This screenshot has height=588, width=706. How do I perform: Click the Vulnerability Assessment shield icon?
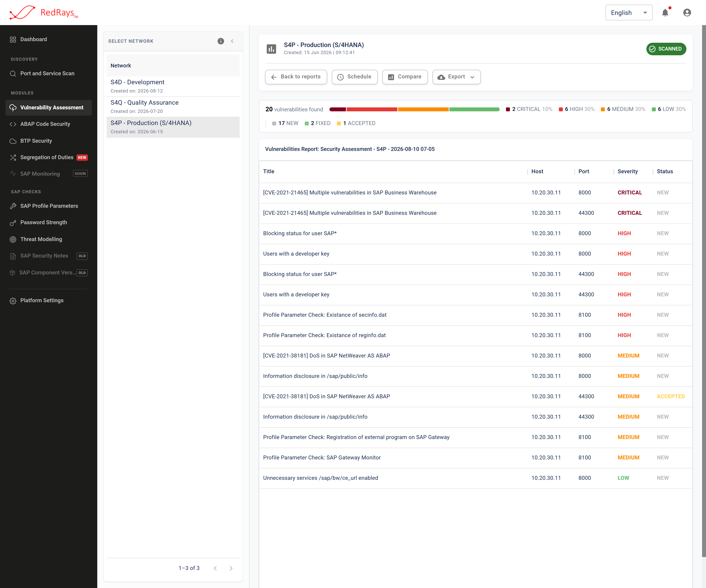click(13, 108)
